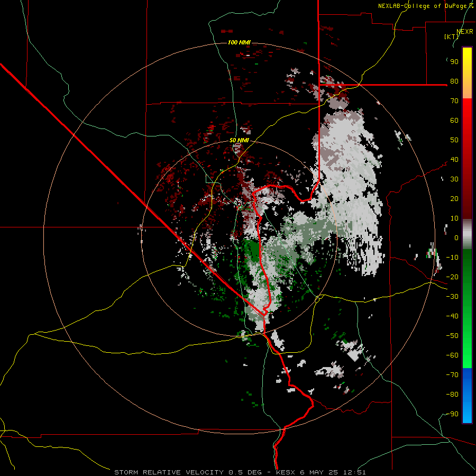This screenshot has height=476, width=476.
Task: Click the -60 value on velocity scale
Action: [452, 355]
